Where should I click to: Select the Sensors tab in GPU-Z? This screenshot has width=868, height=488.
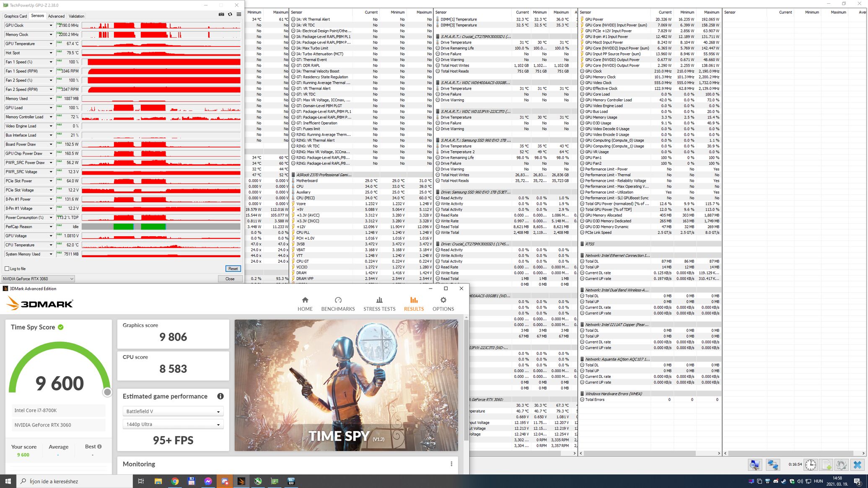[x=37, y=16]
